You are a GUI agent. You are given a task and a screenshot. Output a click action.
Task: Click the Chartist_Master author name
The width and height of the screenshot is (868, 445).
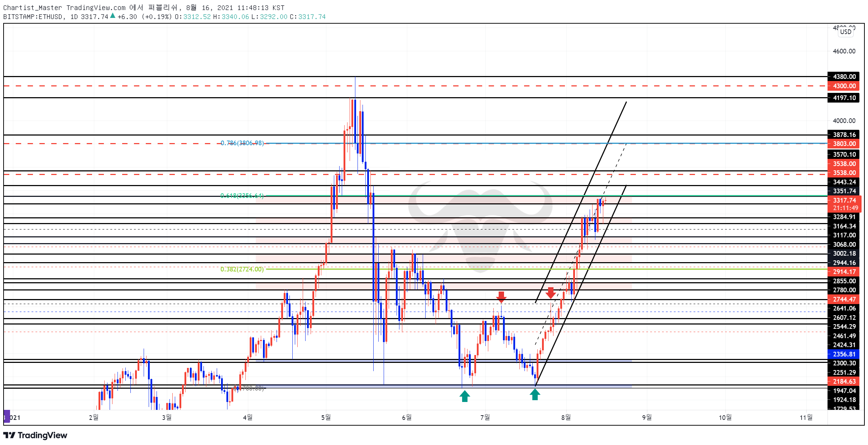click(x=33, y=8)
